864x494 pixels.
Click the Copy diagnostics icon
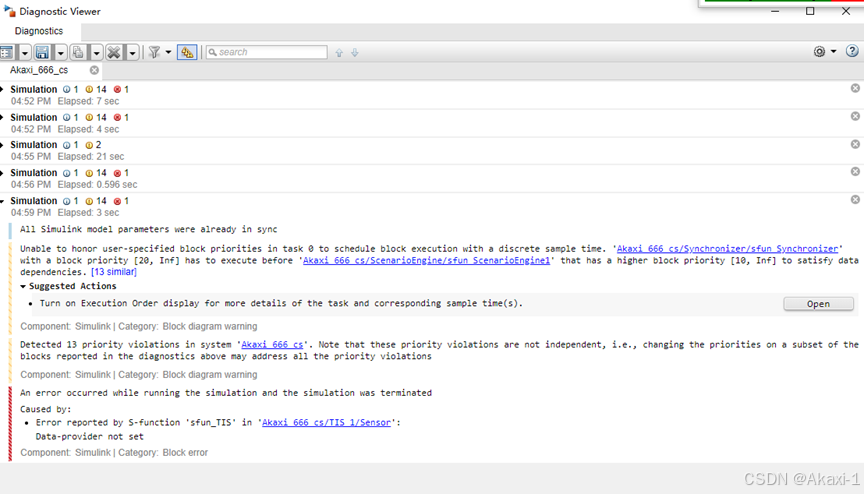point(78,52)
